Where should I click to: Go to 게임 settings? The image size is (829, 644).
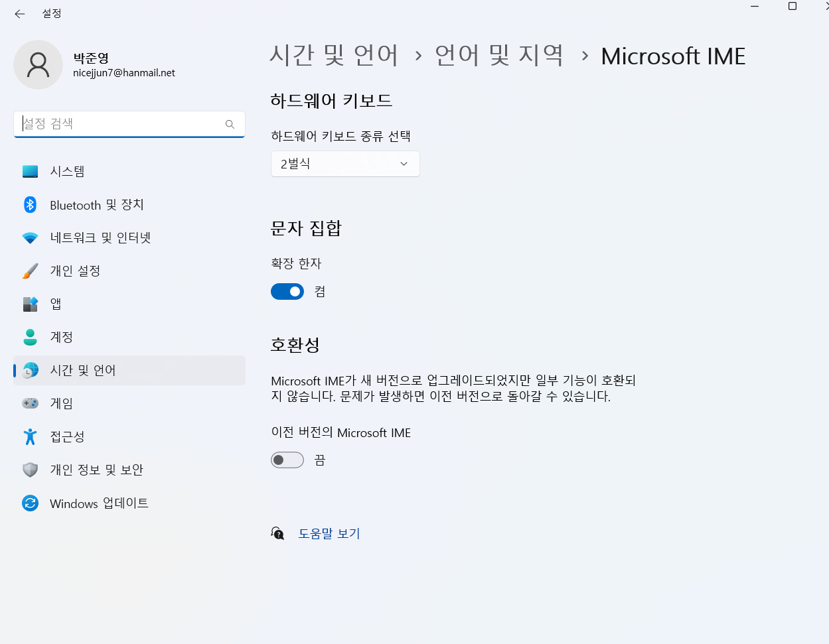pyautogui.click(x=129, y=403)
